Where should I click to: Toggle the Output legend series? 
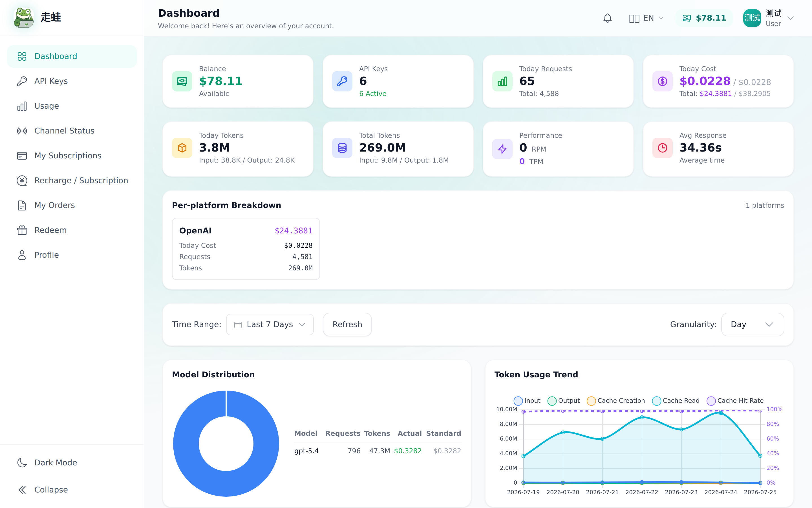563,401
